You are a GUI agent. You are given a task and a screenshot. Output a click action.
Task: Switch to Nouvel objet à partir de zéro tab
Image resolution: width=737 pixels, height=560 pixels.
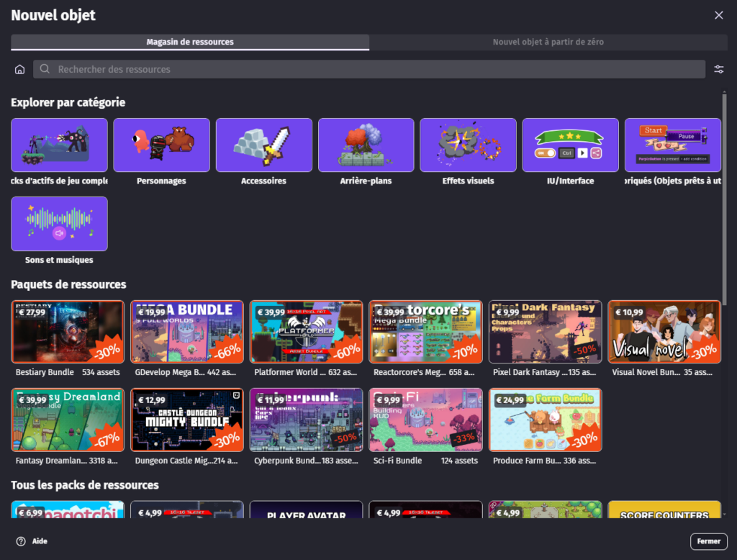pyautogui.click(x=548, y=42)
